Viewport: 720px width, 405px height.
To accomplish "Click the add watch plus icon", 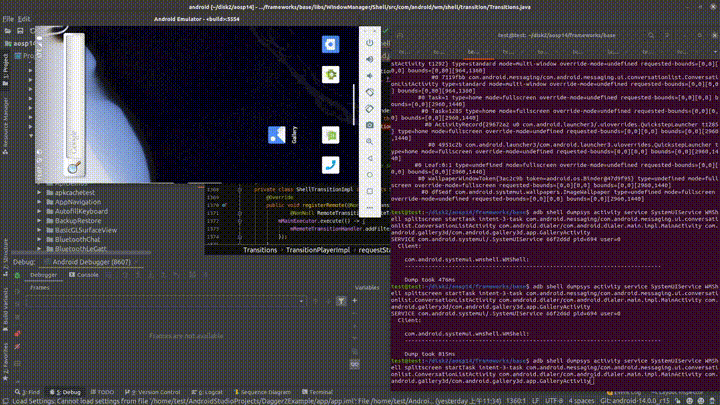I will tap(355, 301).
